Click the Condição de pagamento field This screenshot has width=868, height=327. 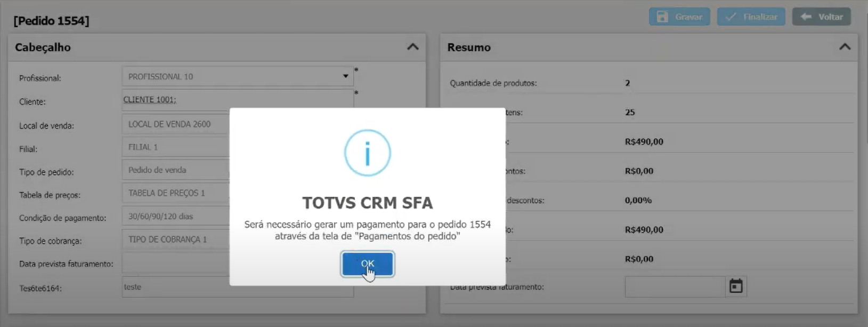coord(176,217)
